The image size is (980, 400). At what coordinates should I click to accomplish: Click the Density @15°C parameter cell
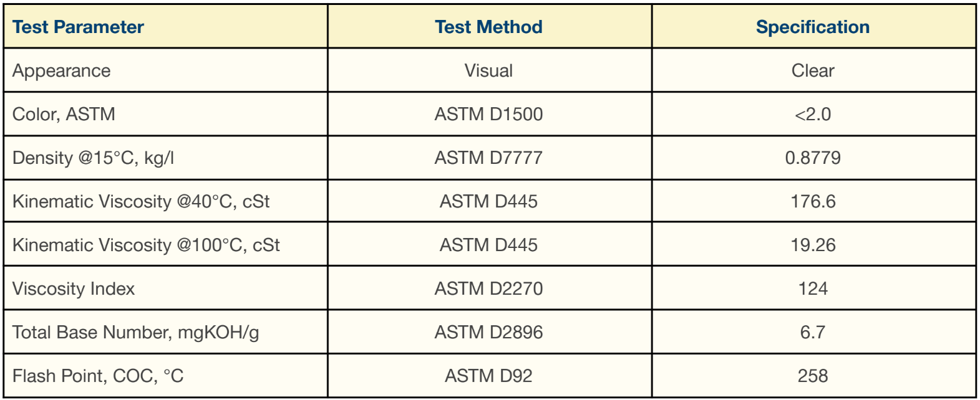click(93, 158)
